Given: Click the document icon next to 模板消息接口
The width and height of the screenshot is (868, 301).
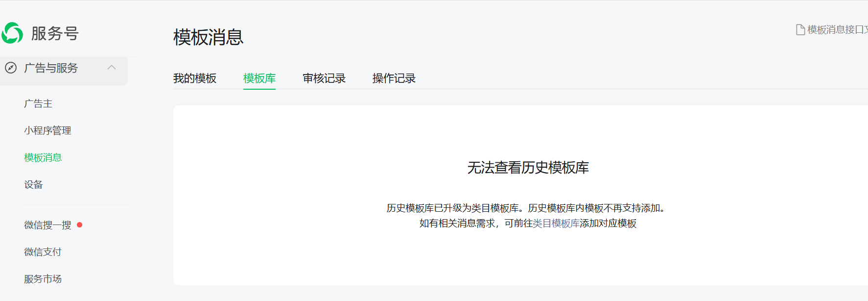Looking at the screenshot, I should (x=800, y=30).
